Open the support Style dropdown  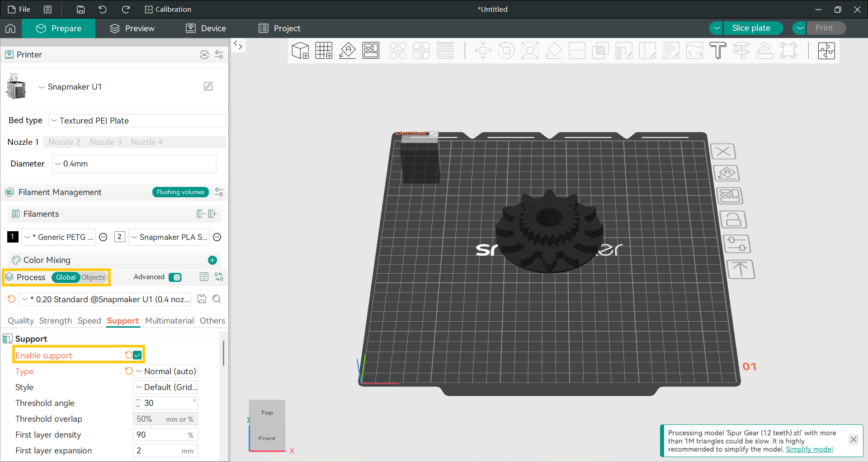point(166,387)
